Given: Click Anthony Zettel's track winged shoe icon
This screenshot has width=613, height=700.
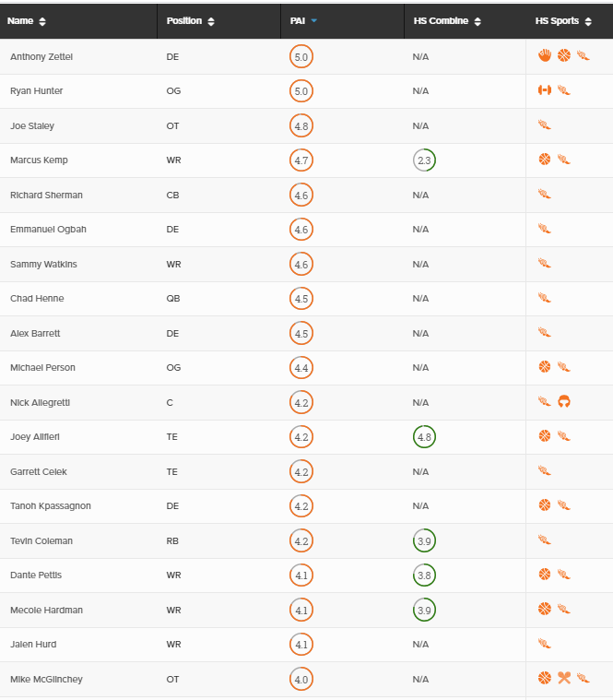Looking at the screenshot, I should tap(584, 55).
